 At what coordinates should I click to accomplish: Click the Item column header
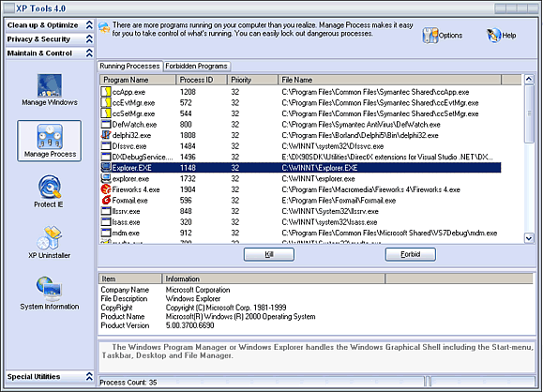click(130, 279)
